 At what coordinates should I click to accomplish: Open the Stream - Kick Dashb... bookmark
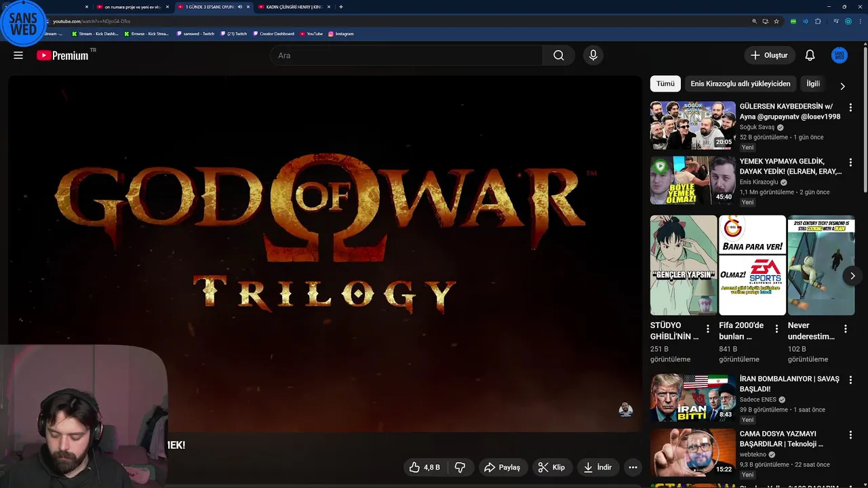[95, 33]
